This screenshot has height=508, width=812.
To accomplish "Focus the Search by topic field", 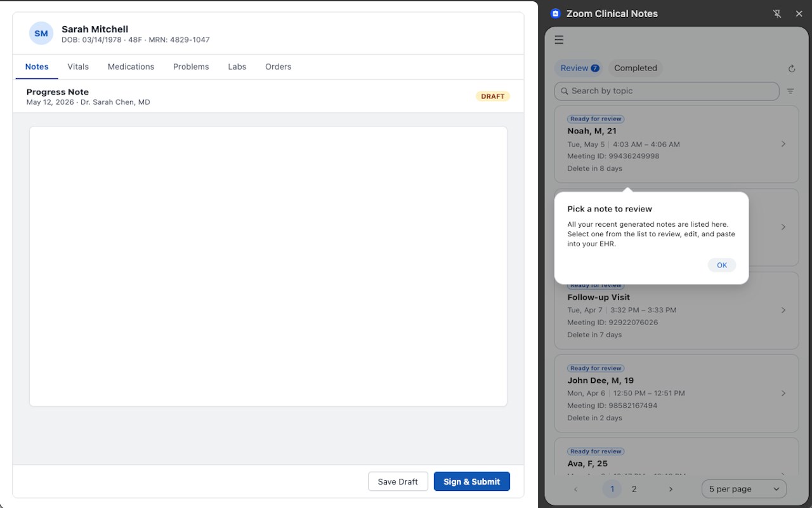I will (667, 91).
